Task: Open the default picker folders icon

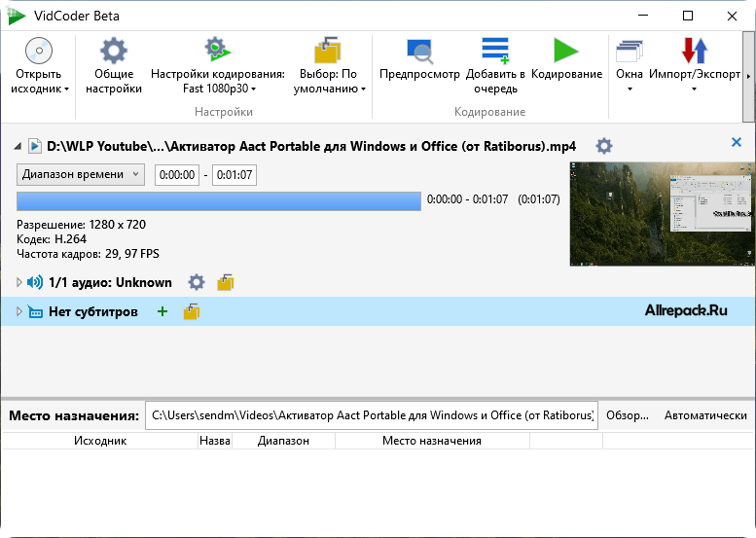Action: (328, 51)
